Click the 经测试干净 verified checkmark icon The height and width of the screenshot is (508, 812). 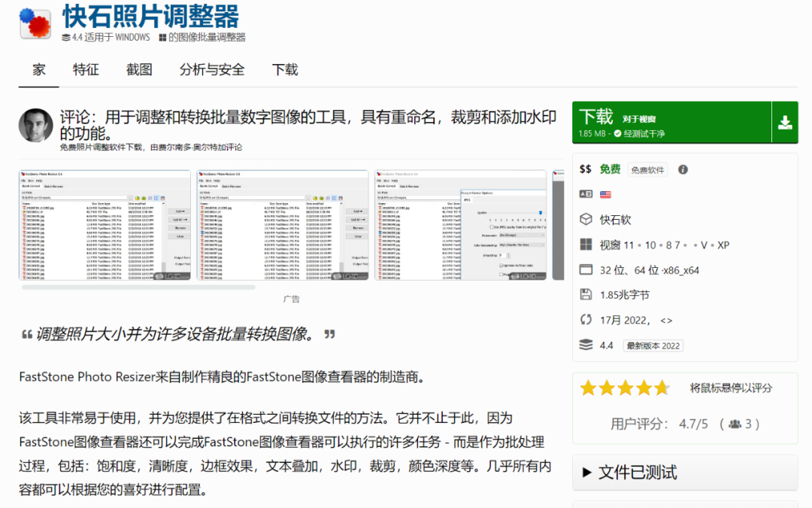pos(617,134)
